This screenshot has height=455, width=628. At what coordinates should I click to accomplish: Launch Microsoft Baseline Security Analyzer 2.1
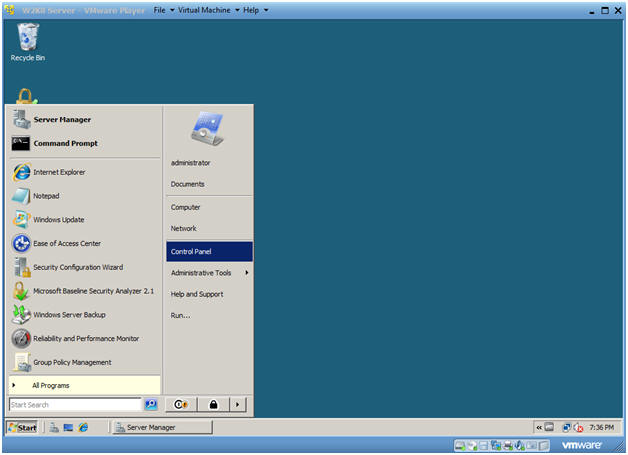click(83, 291)
